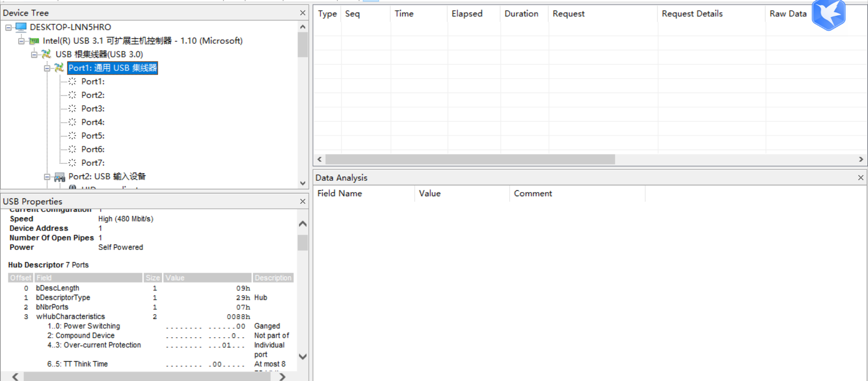Click the blue bird logo icon
The height and width of the screenshot is (381, 868).
pos(829,15)
